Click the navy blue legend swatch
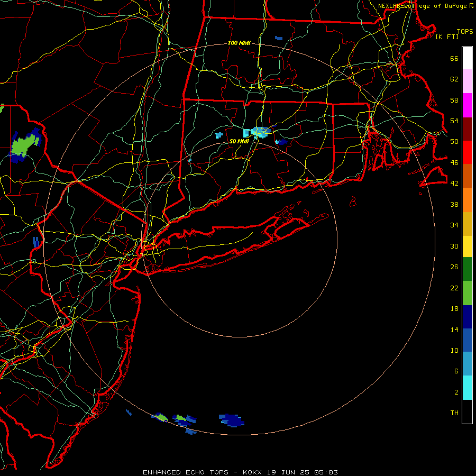The height and width of the screenshot is (476, 476). point(467,317)
